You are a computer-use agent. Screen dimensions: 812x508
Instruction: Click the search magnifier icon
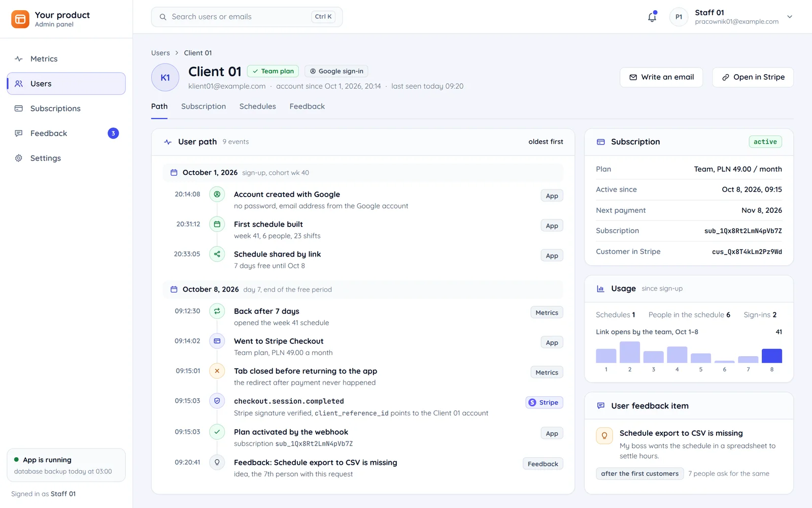[163, 17]
